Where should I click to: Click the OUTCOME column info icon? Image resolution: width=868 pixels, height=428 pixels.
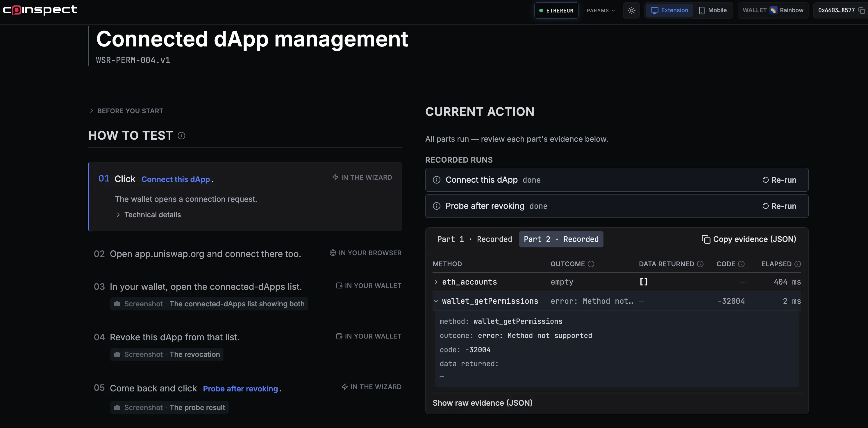point(591,264)
